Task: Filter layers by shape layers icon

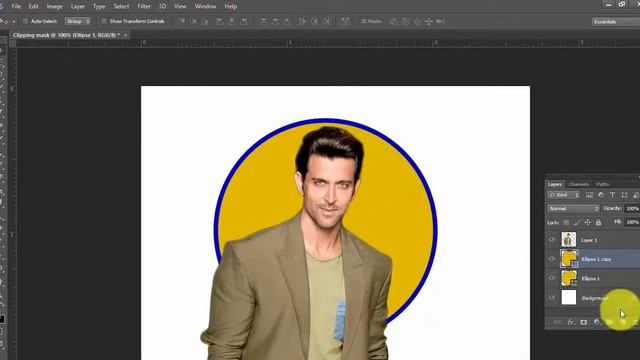Action: [624, 195]
